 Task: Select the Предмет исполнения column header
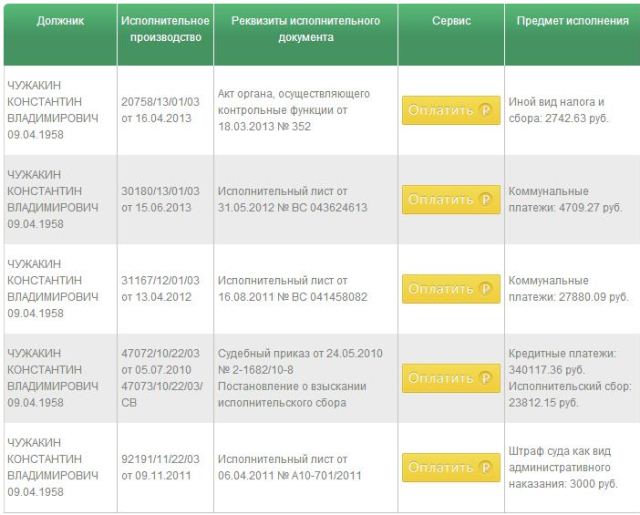click(x=573, y=21)
